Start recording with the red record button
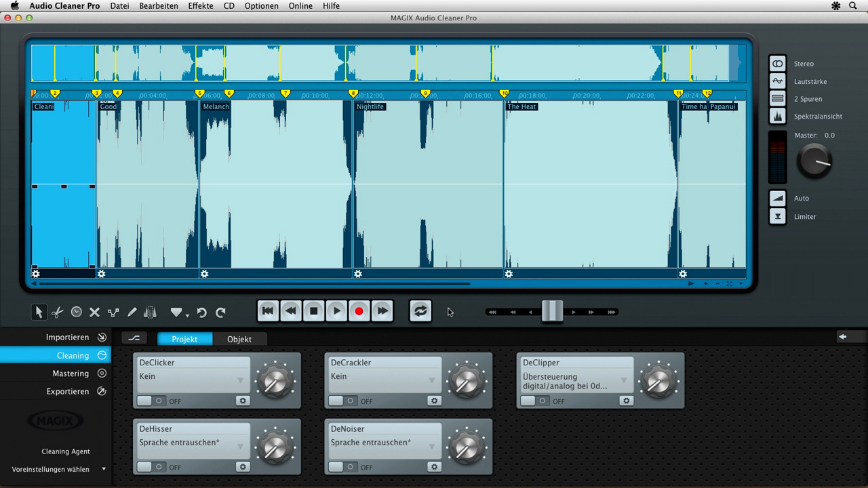868x488 pixels. (x=359, y=311)
